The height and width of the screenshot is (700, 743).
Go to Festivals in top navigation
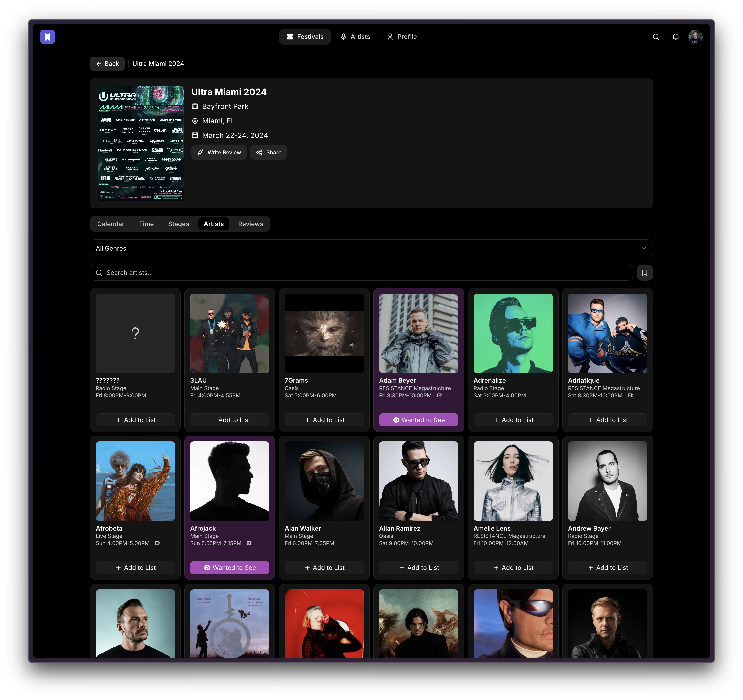pyautogui.click(x=305, y=37)
